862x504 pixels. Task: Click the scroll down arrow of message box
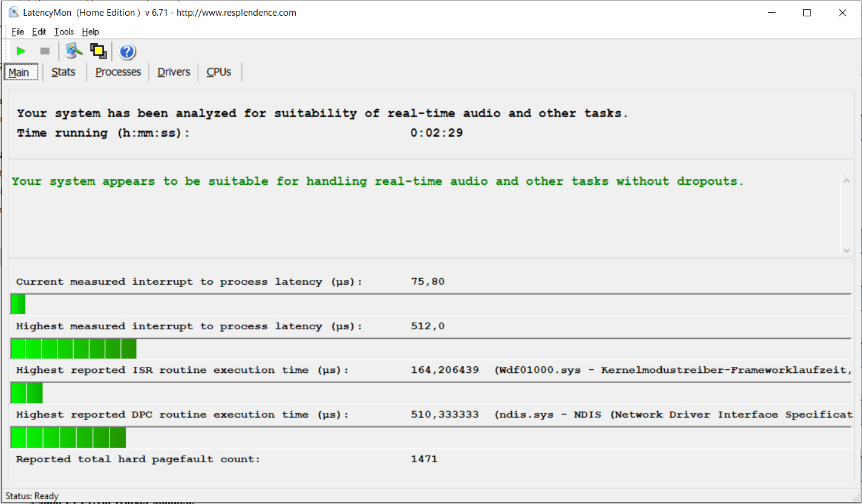[x=846, y=250]
